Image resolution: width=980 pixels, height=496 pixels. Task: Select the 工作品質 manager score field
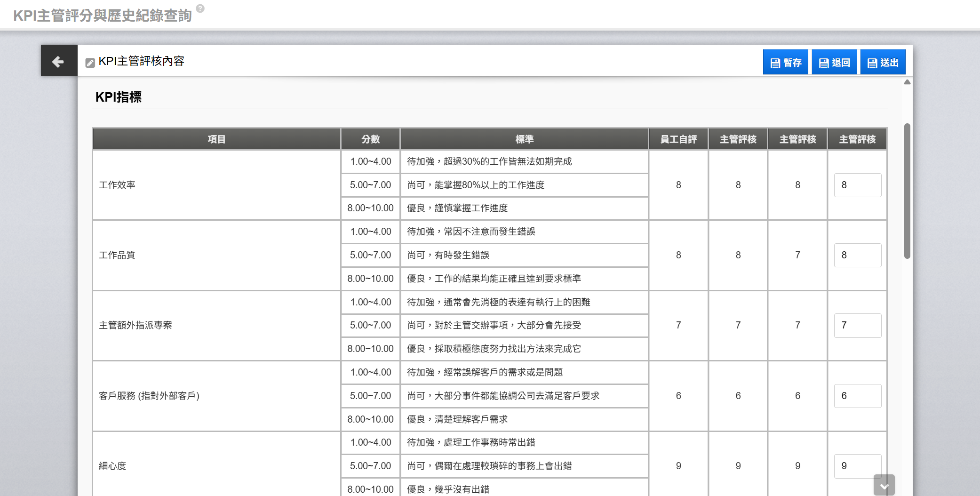click(x=857, y=255)
